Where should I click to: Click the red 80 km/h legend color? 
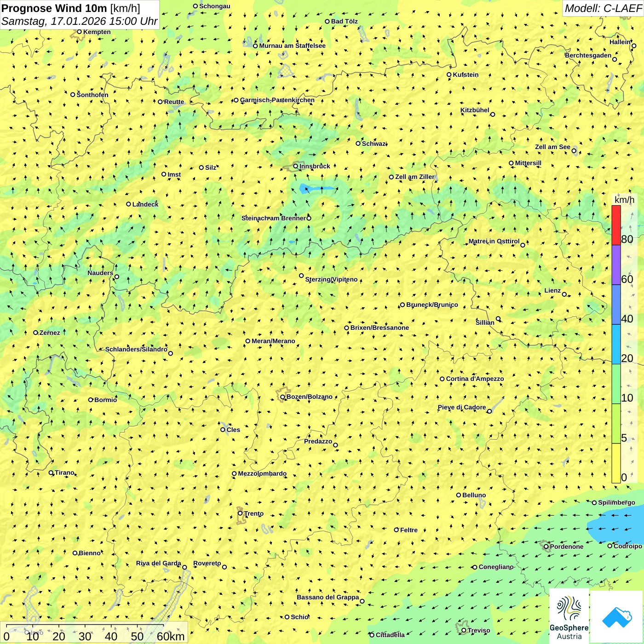(x=616, y=225)
